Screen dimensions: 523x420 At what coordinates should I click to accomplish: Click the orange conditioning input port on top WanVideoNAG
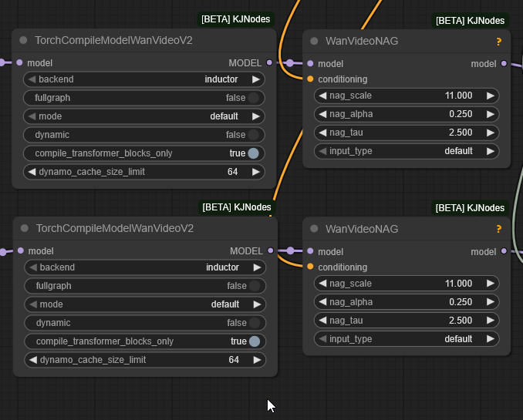point(310,79)
